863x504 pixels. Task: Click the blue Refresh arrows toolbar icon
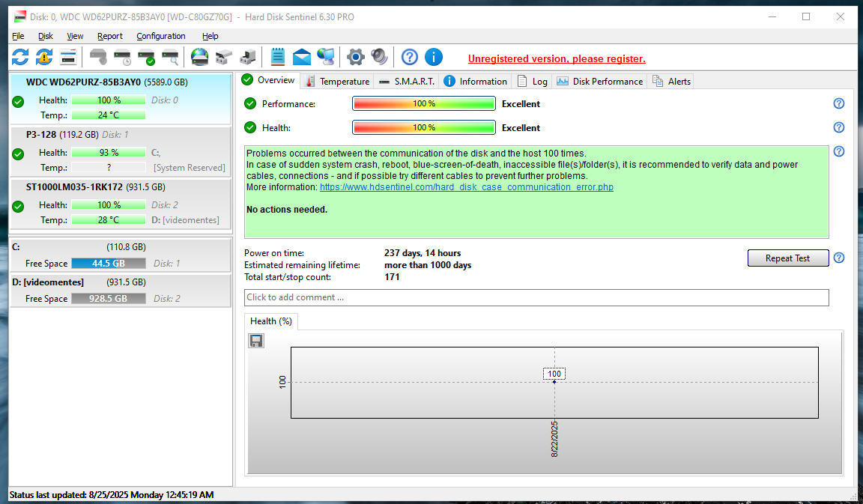pyautogui.click(x=20, y=57)
